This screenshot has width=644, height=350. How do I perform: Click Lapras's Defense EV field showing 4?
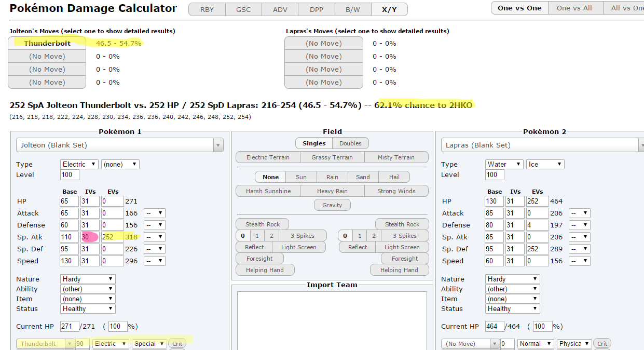click(537, 225)
